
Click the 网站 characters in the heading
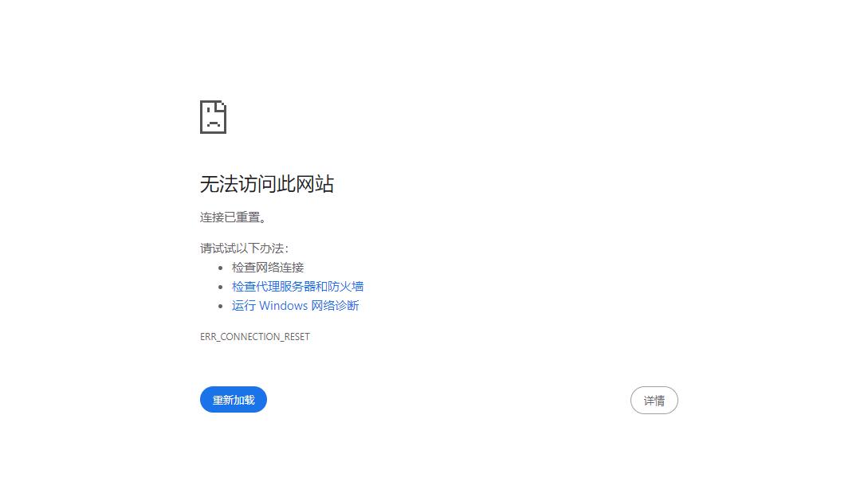click(315, 183)
